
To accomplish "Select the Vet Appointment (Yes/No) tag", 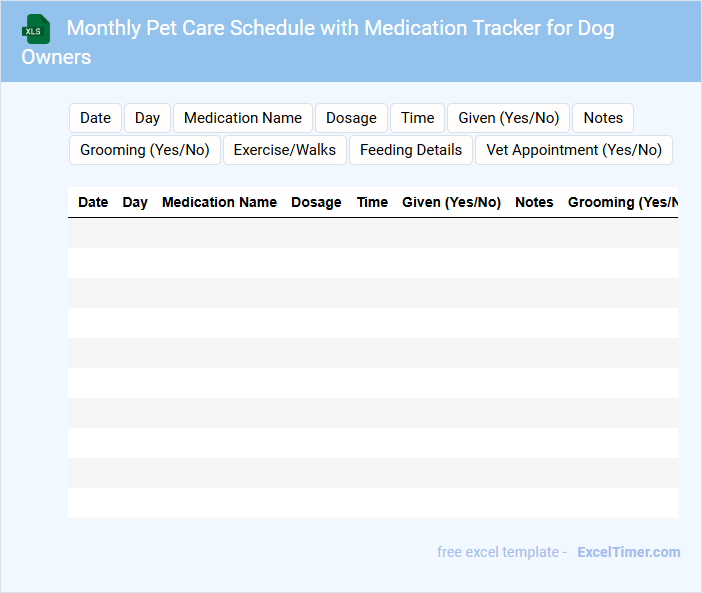I will click(x=574, y=150).
